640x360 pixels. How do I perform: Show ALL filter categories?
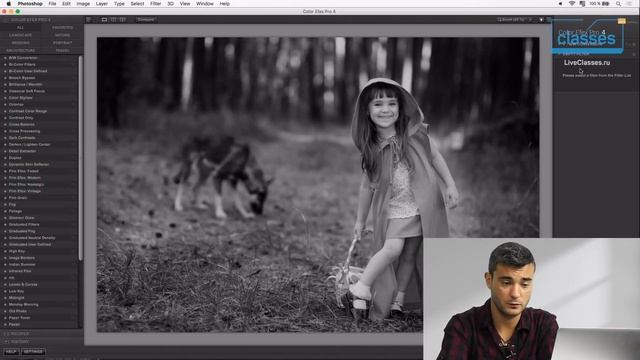tap(20, 27)
